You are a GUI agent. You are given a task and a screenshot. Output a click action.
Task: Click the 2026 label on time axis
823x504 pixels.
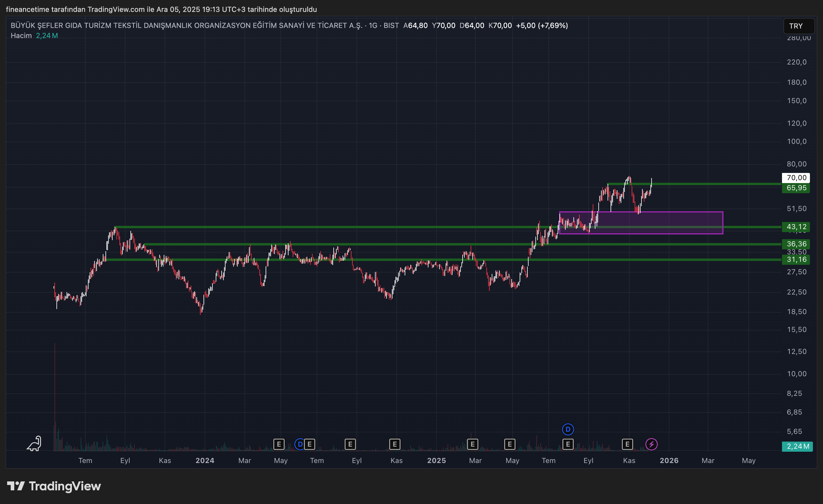(669, 461)
